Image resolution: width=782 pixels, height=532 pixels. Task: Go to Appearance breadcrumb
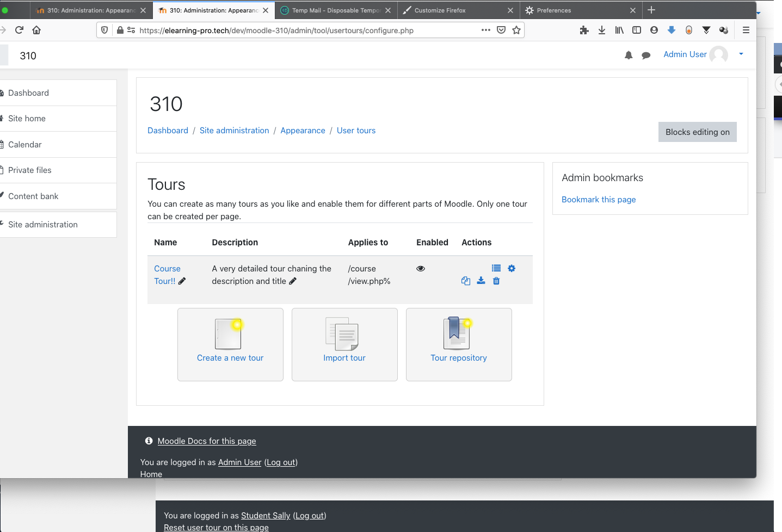point(303,131)
